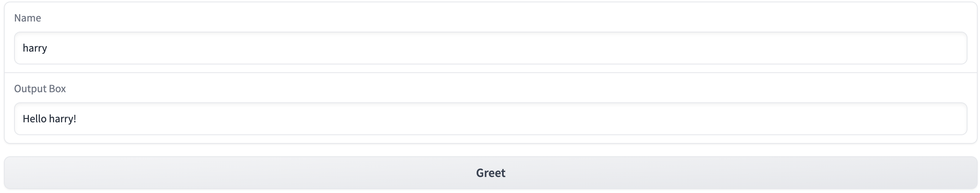Click the "Name" label text
Screen dimensions: 980x193
pos(27,18)
